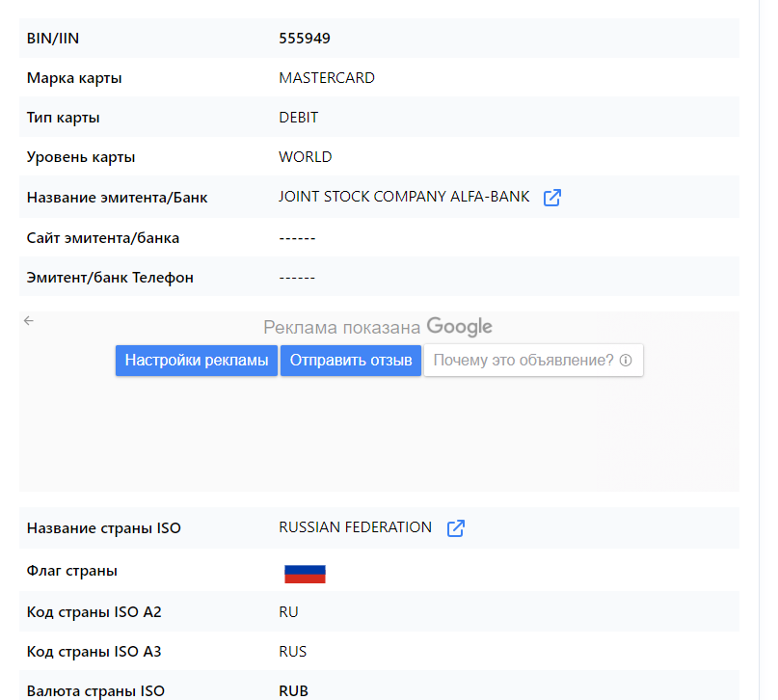Image resolution: width=778 pixels, height=700 pixels.
Task: Open the external link icon beside RUSSIAN FEDERATION
Action: pyautogui.click(x=455, y=528)
